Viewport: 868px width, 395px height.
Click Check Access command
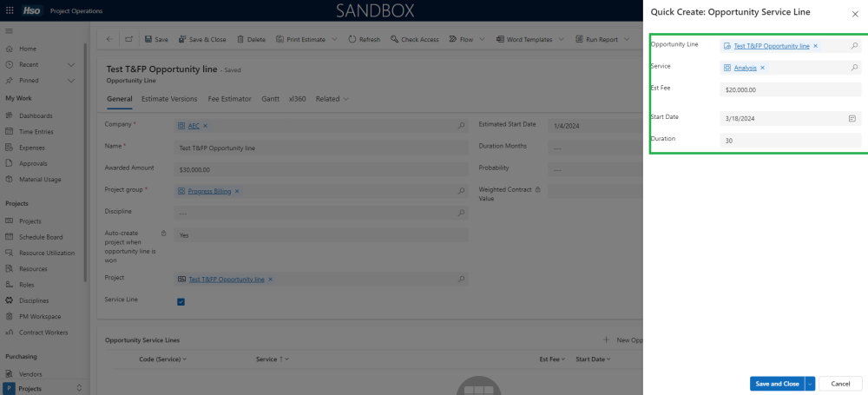tap(415, 39)
